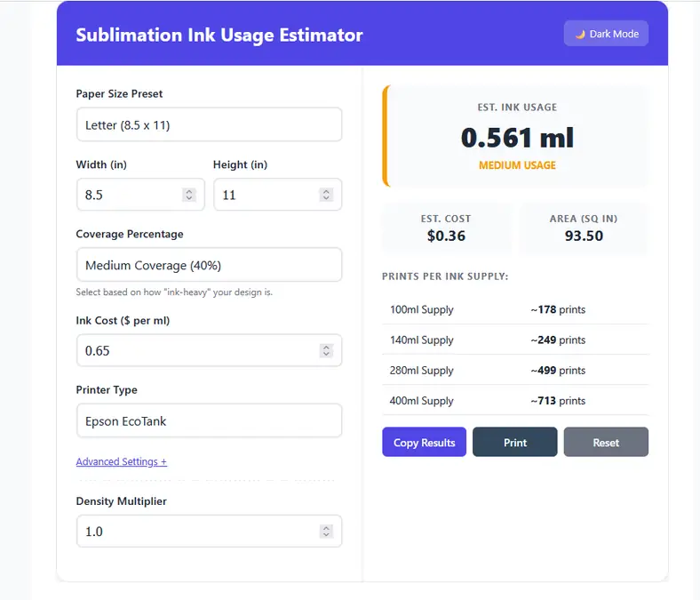Screen dimensions: 700x600
Task: Click the Ink Cost input field
Action: point(209,351)
